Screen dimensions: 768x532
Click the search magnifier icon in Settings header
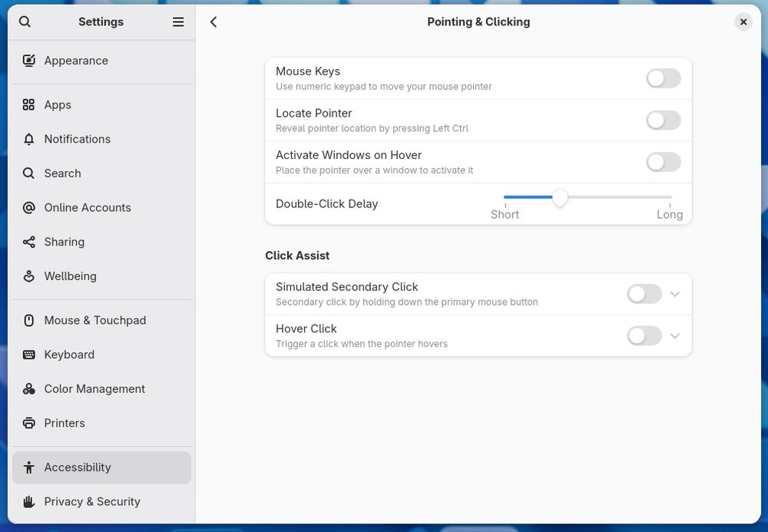pyautogui.click(x=25, y=21)
